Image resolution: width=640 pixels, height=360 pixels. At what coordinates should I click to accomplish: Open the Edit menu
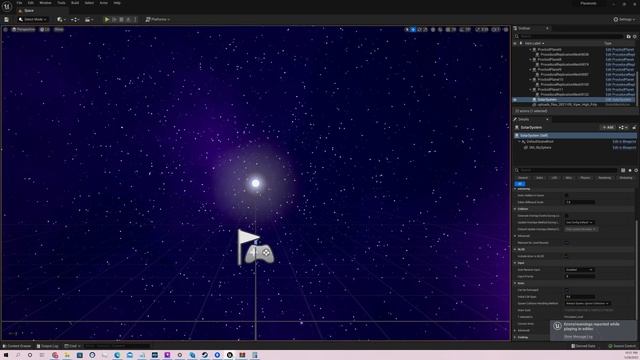[x=31, y=3]
